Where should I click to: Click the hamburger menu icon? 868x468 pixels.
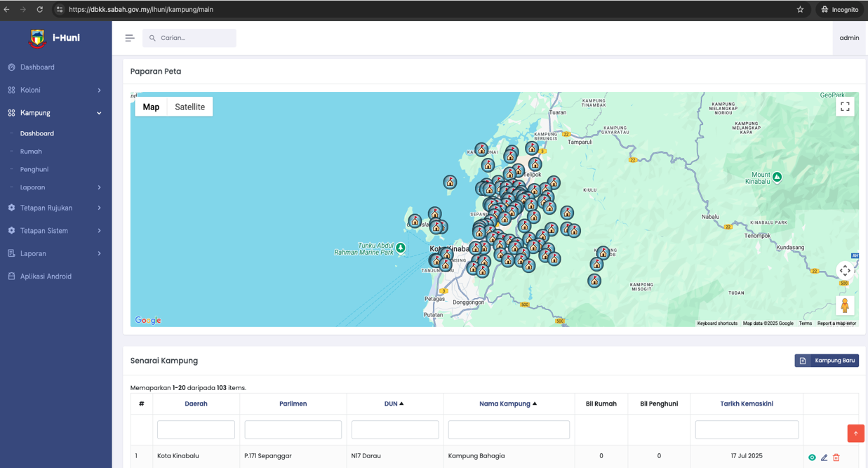click(130, 38)
